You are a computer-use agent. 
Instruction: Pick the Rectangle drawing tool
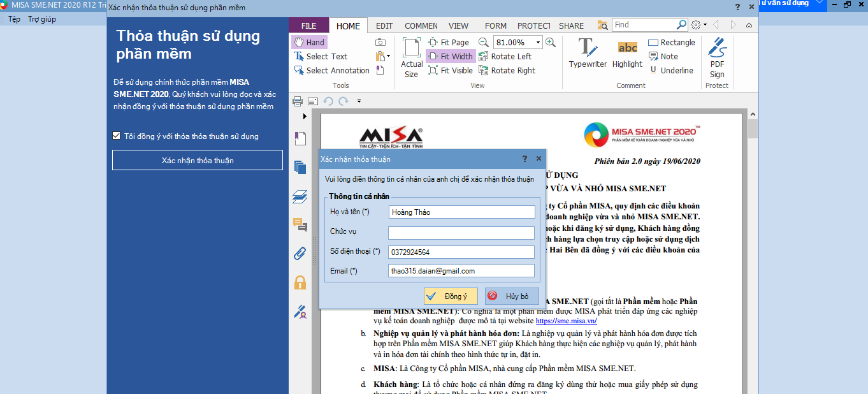(672, 42)
